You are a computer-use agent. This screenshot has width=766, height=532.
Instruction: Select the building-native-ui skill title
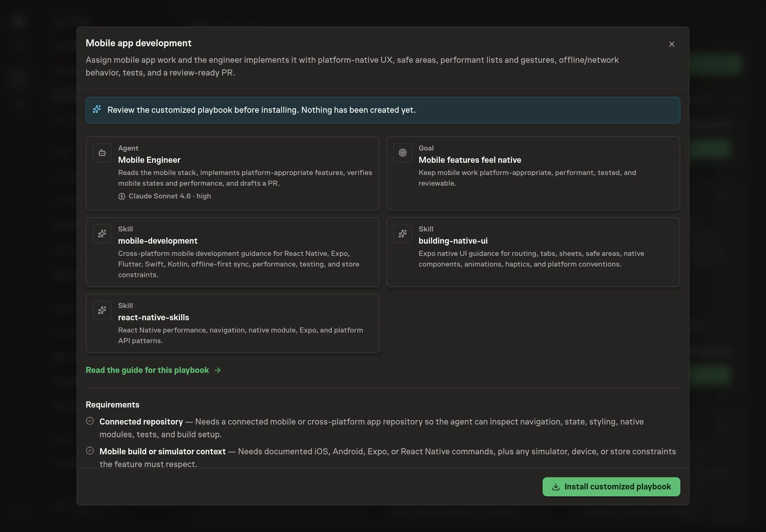[453, 241]
